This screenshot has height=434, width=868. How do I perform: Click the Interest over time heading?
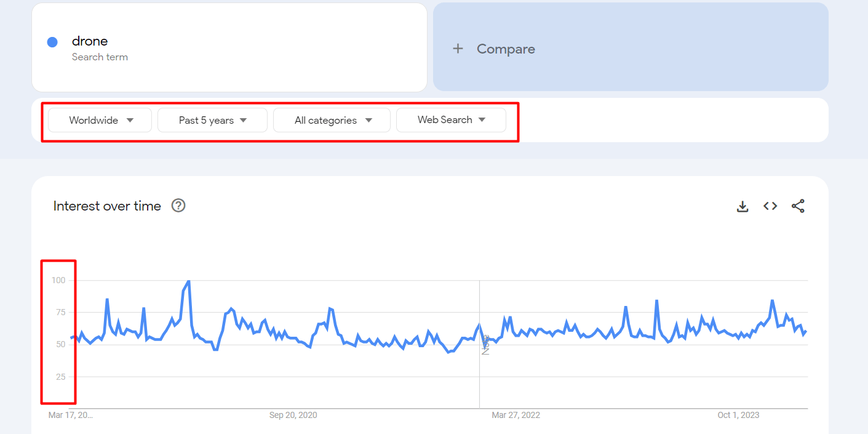[x=107, y=206]
